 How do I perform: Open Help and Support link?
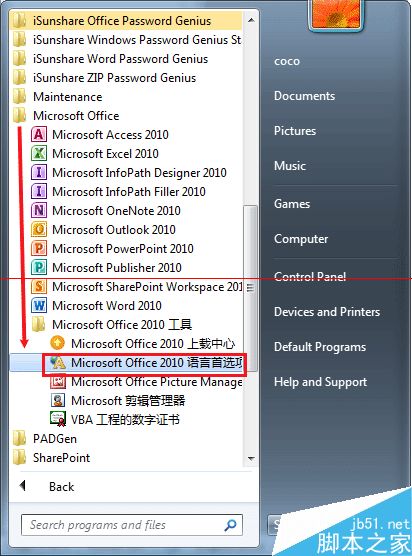(321, 382)
